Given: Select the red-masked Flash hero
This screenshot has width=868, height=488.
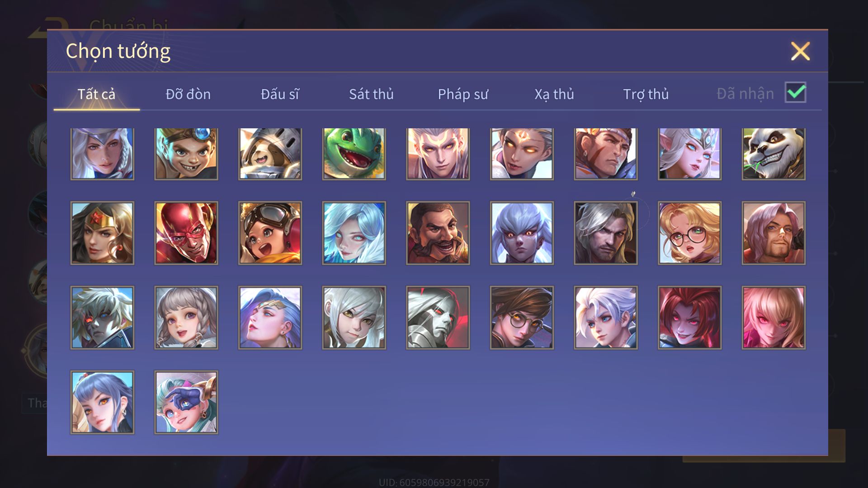Looking at the screenshot, I should [186, 233].
